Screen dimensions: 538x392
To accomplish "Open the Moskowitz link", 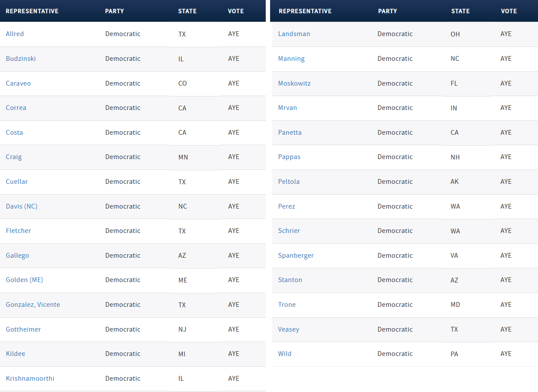I will 294,83.
